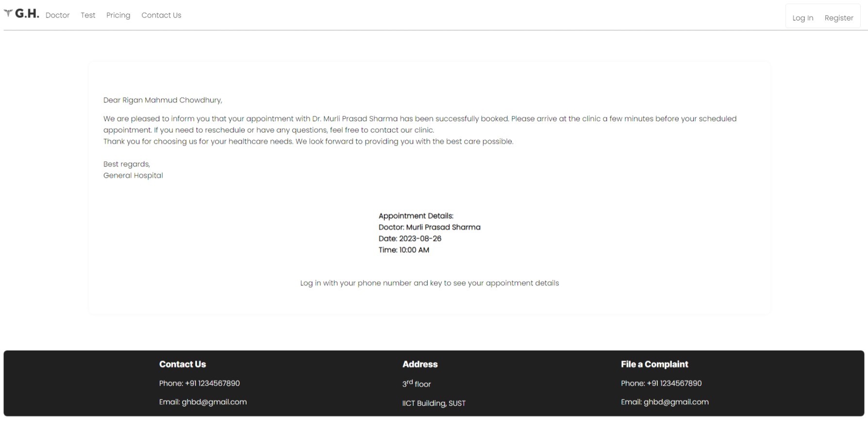
Task: Click the Register button
Action: tap(838, 18)
